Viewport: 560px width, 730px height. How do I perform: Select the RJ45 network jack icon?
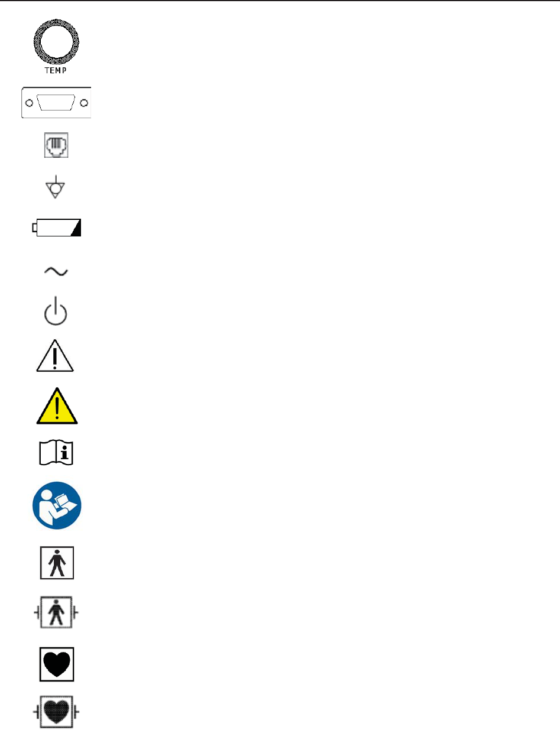(56, 146)
